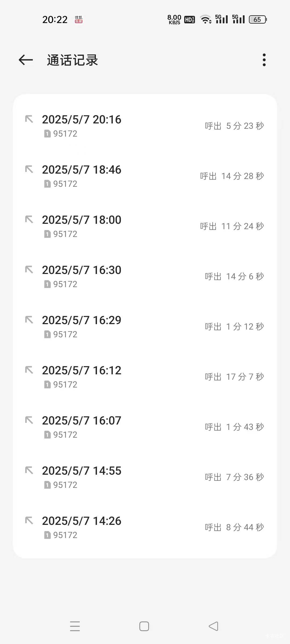Tap the SIM 1 icon under 18:46 call
Viewport: 290px width, 644px height.
[x=47, y=184]
